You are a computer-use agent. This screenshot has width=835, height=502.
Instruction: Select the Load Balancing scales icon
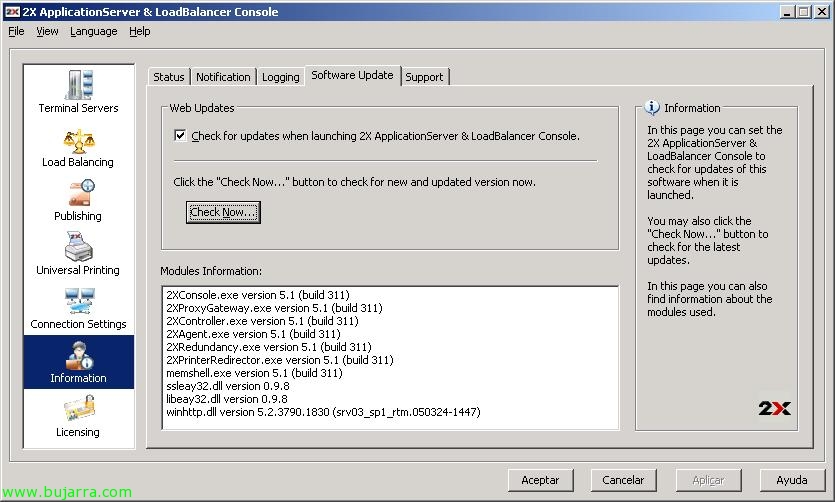pyautogui.click(x=79, y=141)
